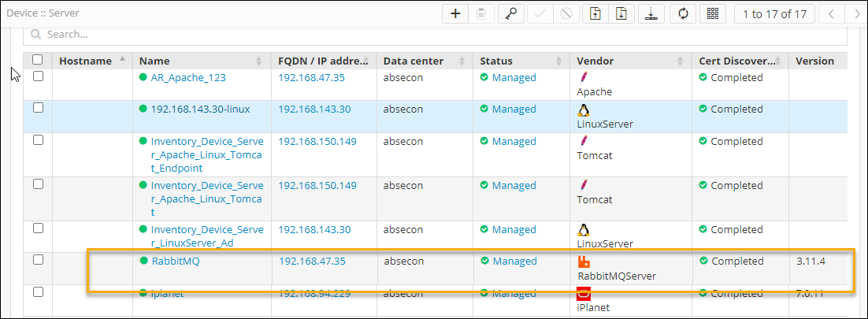This screenshot has width=868, height=319.
Task: Open the AR_Apache_123 device link
Action: point(188,77)
